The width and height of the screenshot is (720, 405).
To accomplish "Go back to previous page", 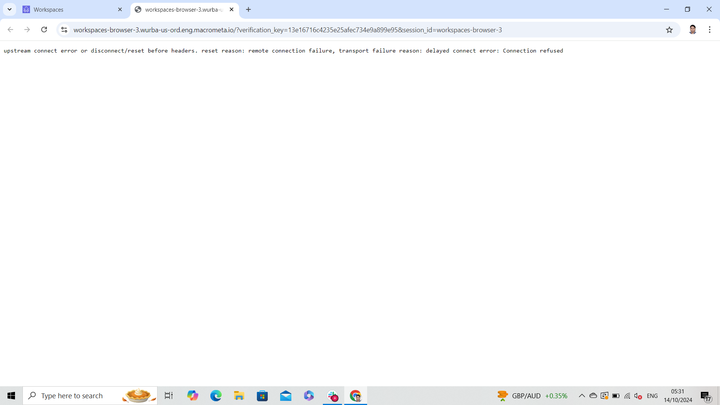I will pyautogui.click(x=11, y=30).
